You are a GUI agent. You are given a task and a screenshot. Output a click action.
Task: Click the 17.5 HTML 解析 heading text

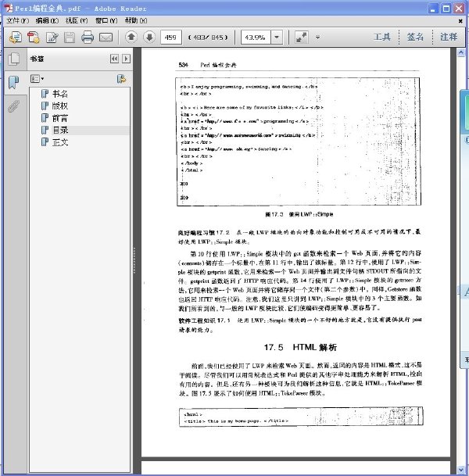(300, 347)
